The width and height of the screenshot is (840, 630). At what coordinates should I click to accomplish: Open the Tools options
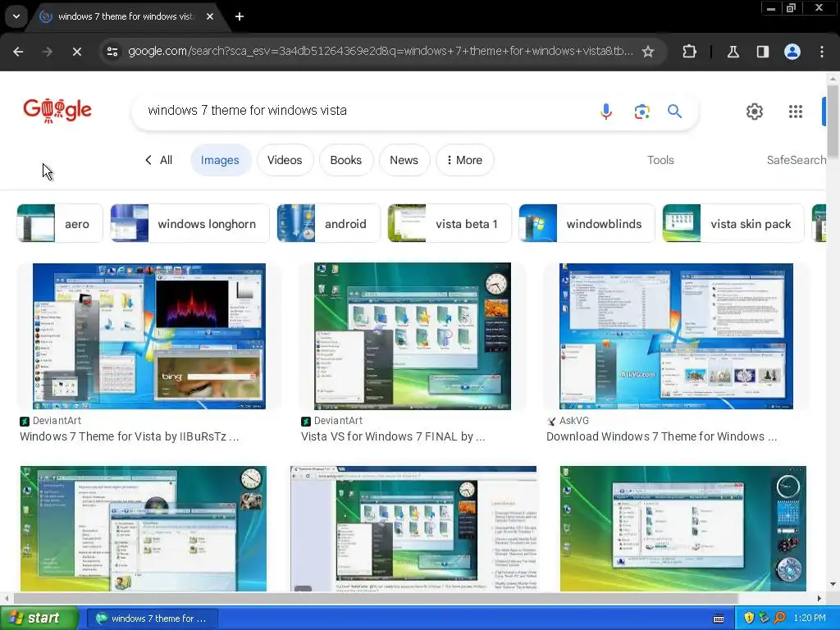tap(660, 160)
